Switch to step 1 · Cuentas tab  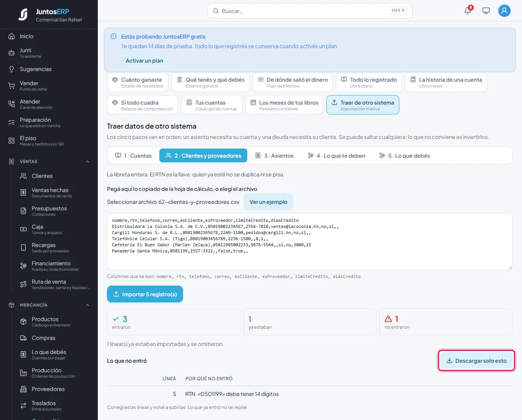coord(133,156)
